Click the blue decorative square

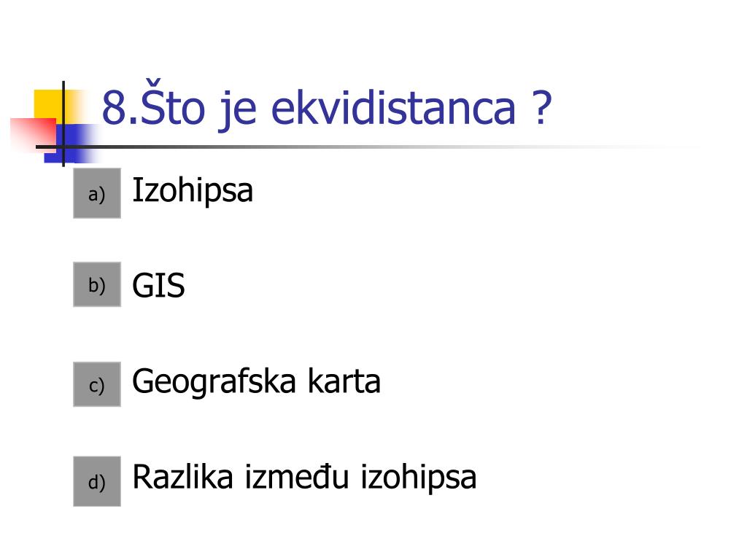[x=71, y=143]
